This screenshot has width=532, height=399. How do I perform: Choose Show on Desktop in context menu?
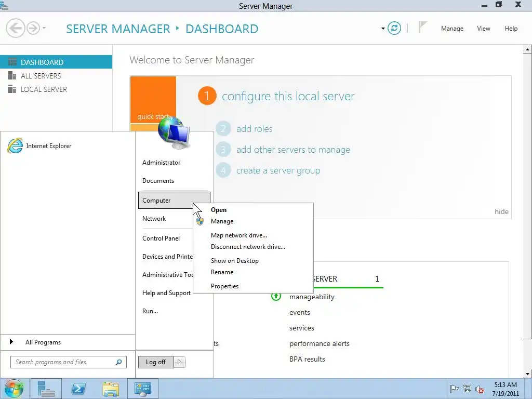point(234,261)
